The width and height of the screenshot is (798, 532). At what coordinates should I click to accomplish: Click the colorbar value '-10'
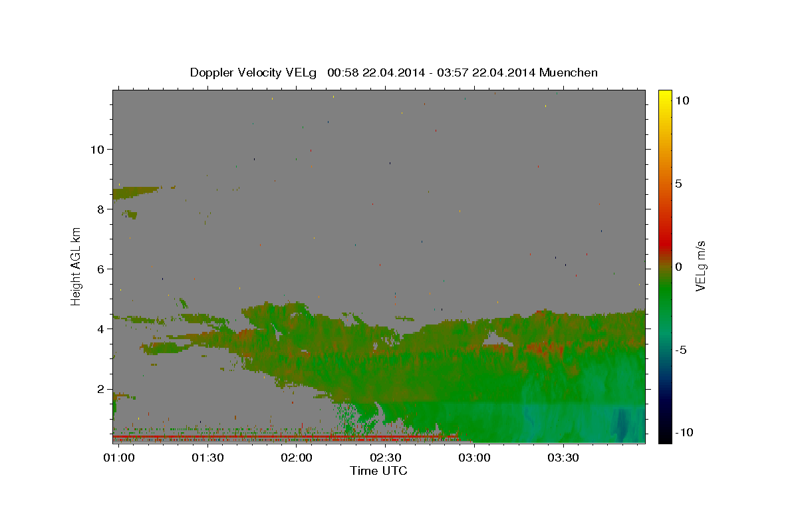coord(684,432)
